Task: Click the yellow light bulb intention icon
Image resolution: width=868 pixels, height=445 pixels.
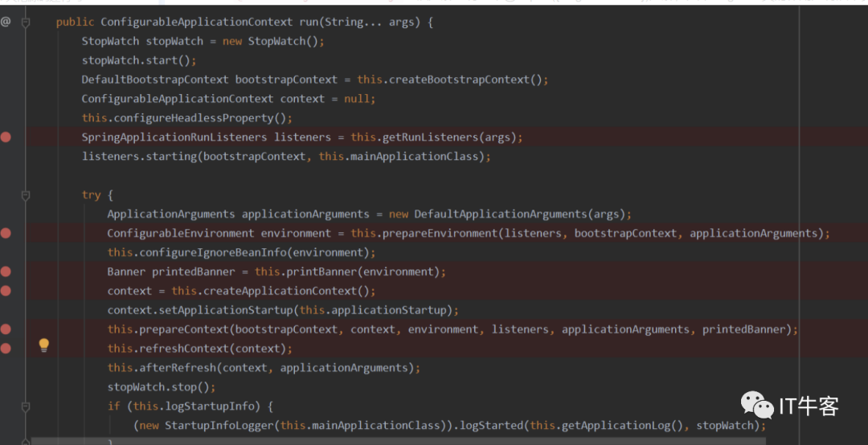Action: click(44, 345)
